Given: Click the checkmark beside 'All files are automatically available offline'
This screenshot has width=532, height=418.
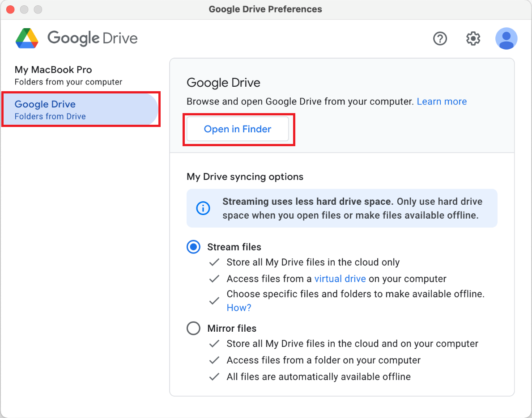Looking at the screenshot, I should click(x=214, y=376).
